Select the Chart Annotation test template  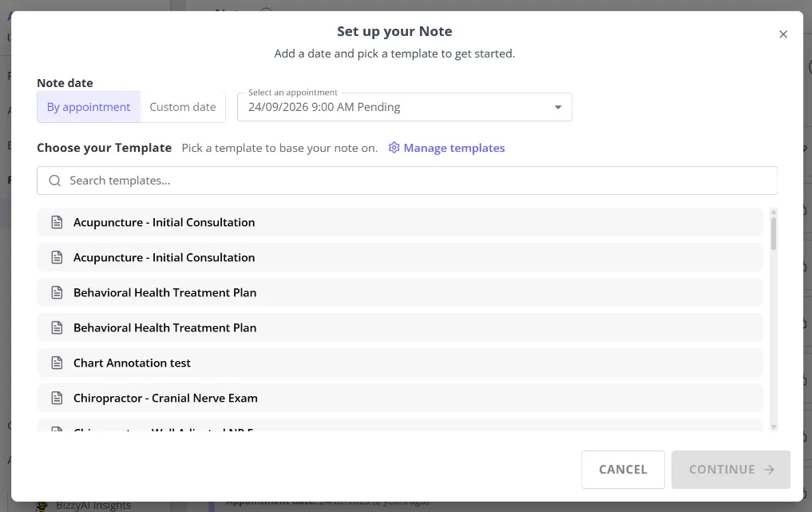(400, 363)
